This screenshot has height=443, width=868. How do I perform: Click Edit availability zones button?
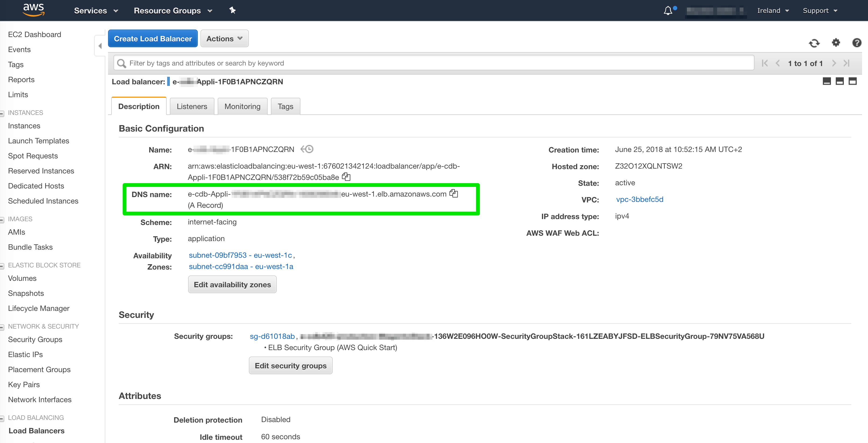tap(232, 284)
